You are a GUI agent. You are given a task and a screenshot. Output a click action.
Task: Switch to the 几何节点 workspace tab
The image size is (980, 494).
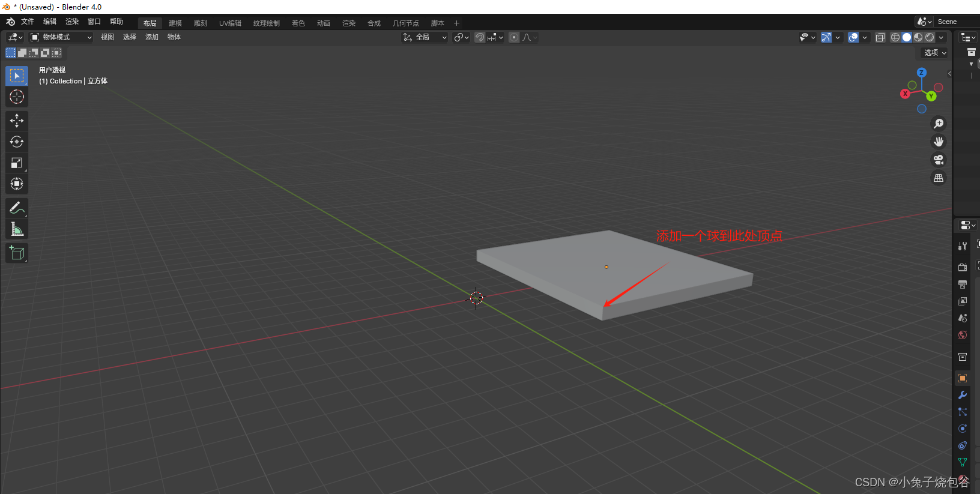click(406, 23)
